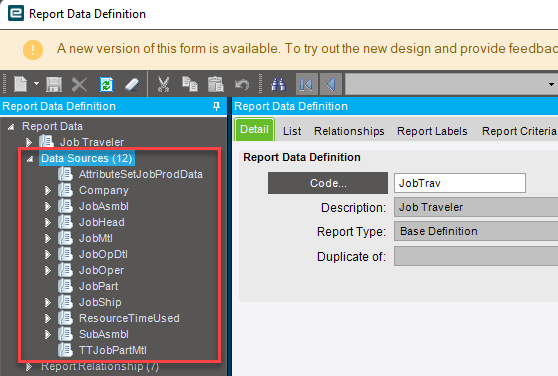Expand the Company data source
This screenshot has width=558, height=376.
coord(48,191)
